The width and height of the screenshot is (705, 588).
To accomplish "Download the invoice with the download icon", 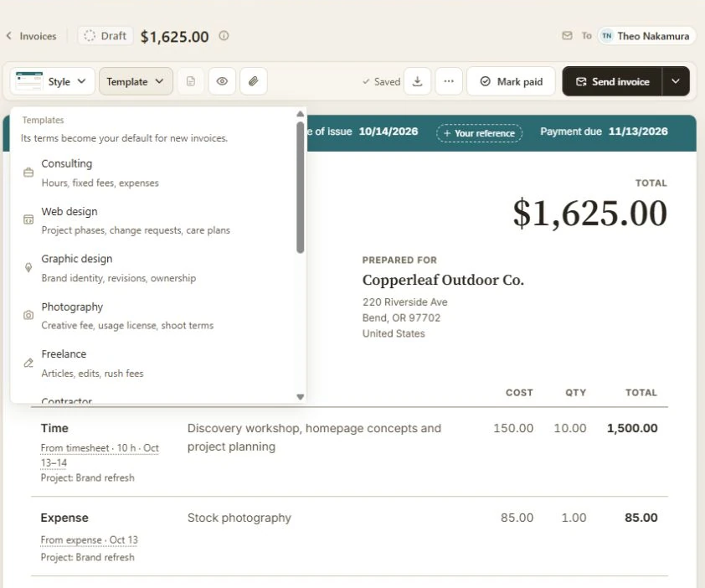I will click(x=418, y=81).
